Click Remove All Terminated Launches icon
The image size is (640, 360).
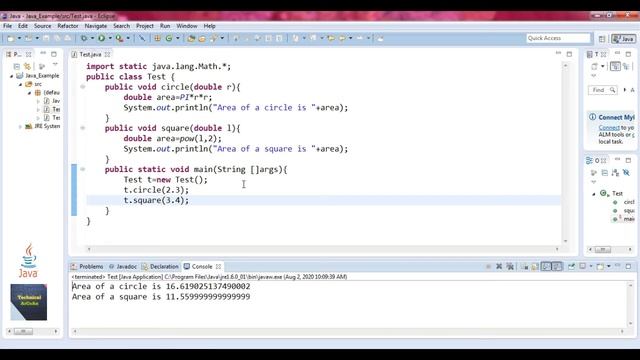click(510, 267)
